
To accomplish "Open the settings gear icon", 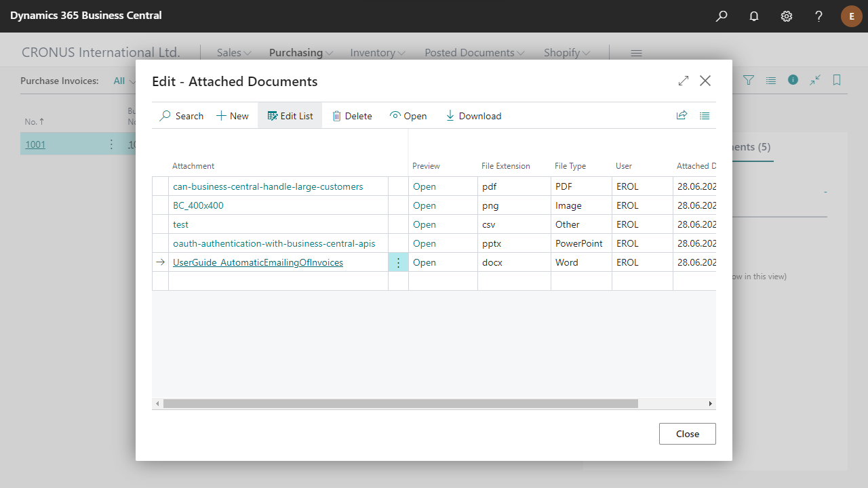I will tap(787, 16).
